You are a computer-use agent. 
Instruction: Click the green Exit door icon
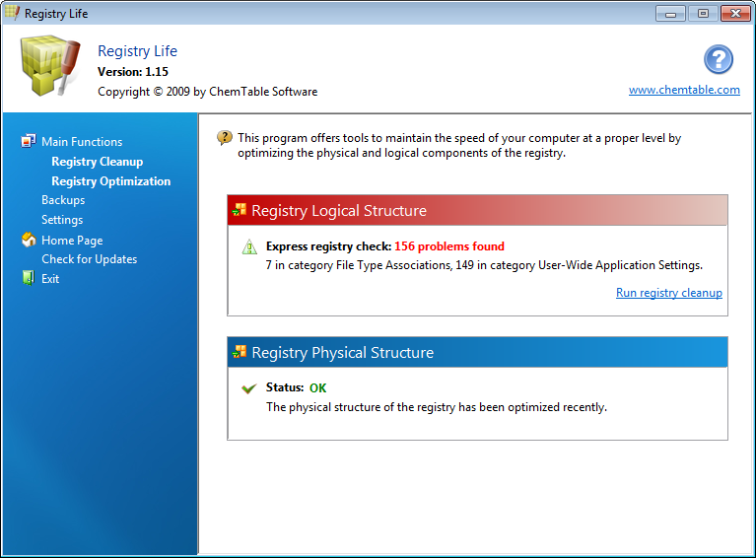29,278
